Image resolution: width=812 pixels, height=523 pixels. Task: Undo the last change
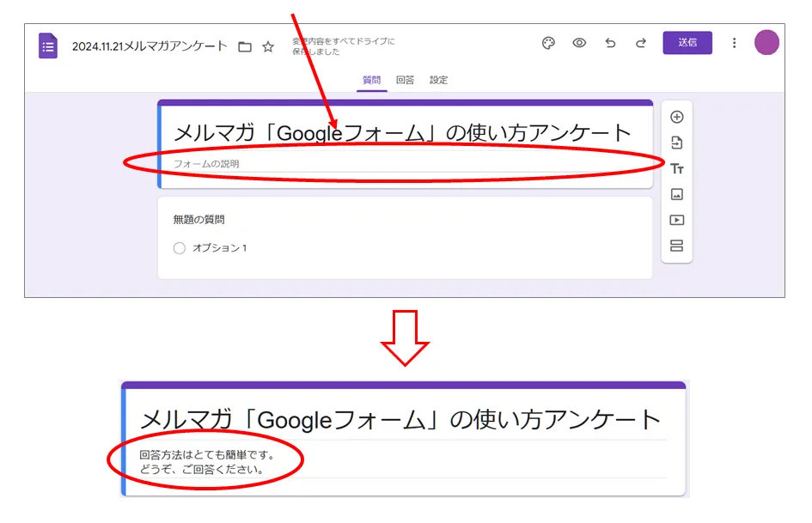pos(610,43)
